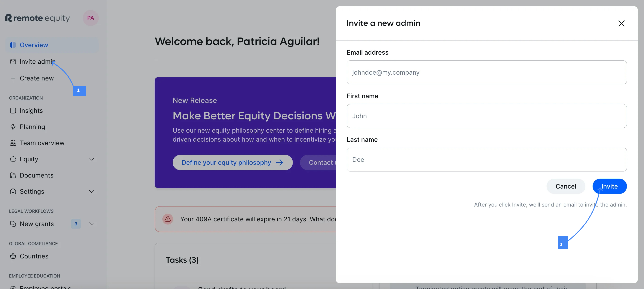Expand the Equity menu chevron

coord(92,159)
